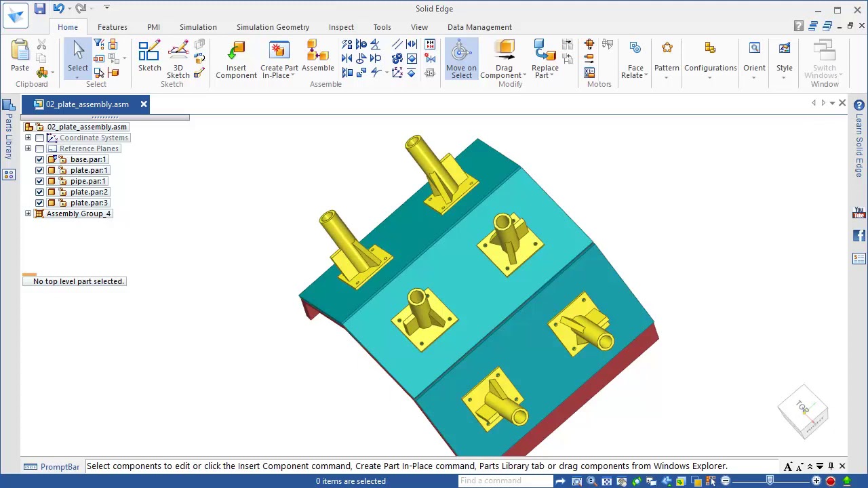Open the Simulation Geometry tab
This screenshot has width=868, height=488.
(273, 27)
